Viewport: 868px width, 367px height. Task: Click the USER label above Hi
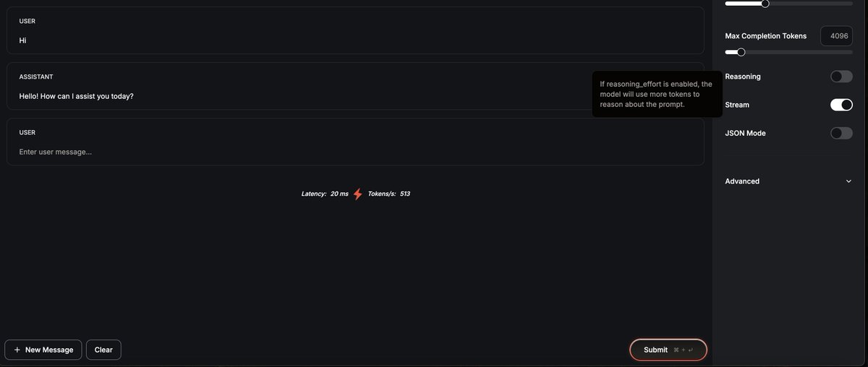(27, 21)
